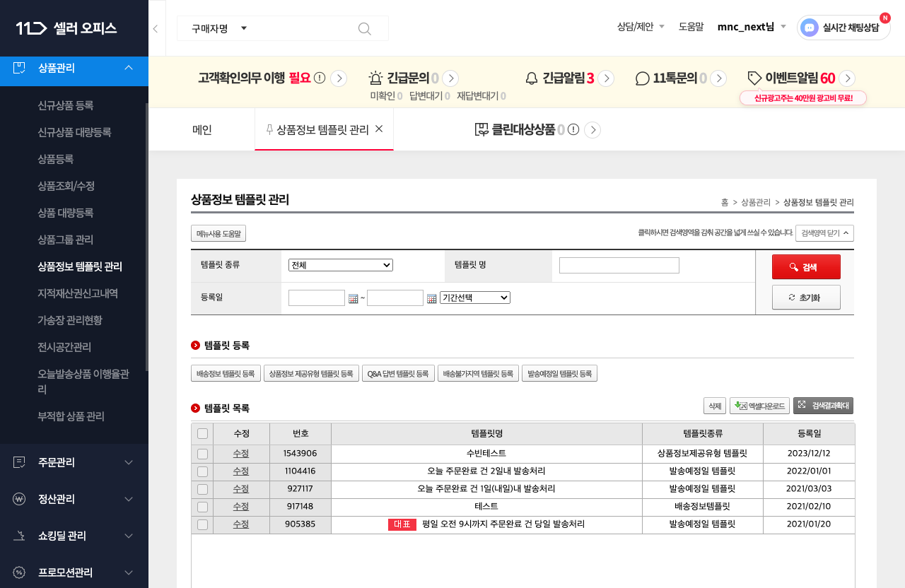The image size is (905, 588).
Task: Click the info icon beside 클린대상상품
Action: [573, 129]
